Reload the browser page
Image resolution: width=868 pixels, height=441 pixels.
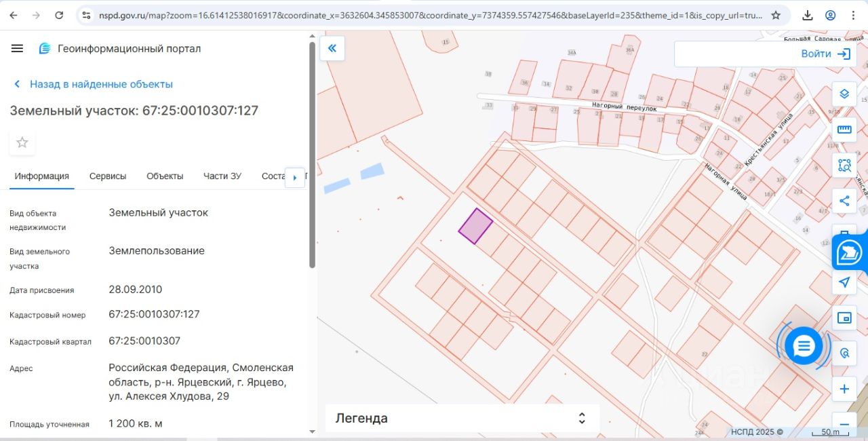pos(59,15)
